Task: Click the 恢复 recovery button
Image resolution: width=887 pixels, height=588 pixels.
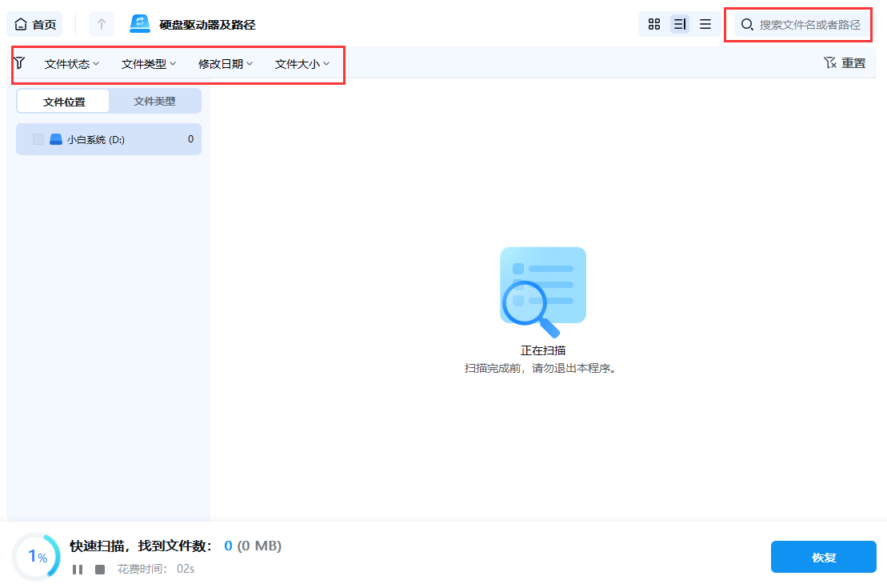Action: click(x=823, y=556)
